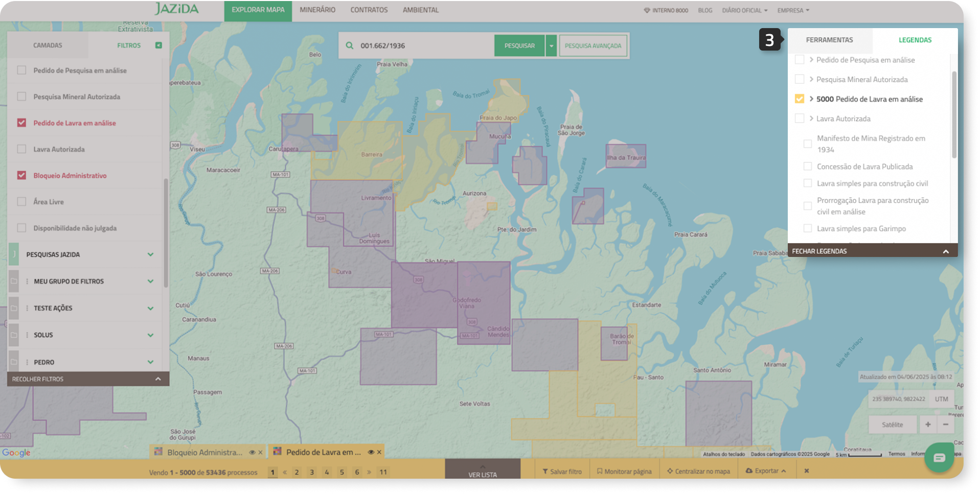Check Concessão de Lavra Publicada legend

tap(808, 167)
